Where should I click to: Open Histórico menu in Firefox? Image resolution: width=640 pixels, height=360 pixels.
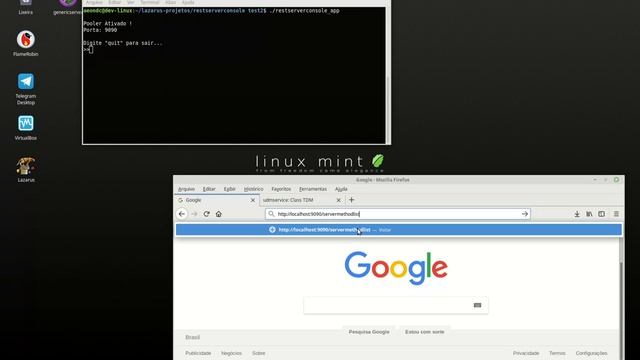click(x=253, y=189)
